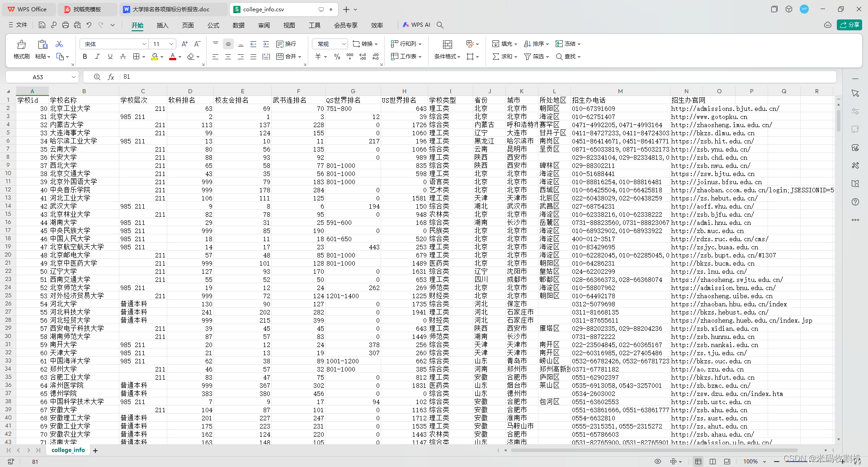This screenshot has width=868, height=467.
Task: Add a new sheet with plus button
Action: pyautogui.click(x=95, y=450)
